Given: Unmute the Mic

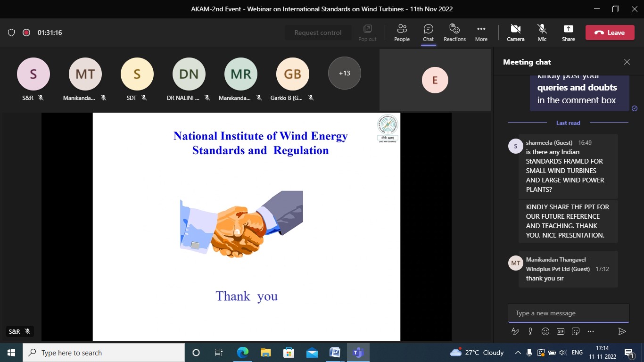Looking at the screenshot, I should click(542, 33).
